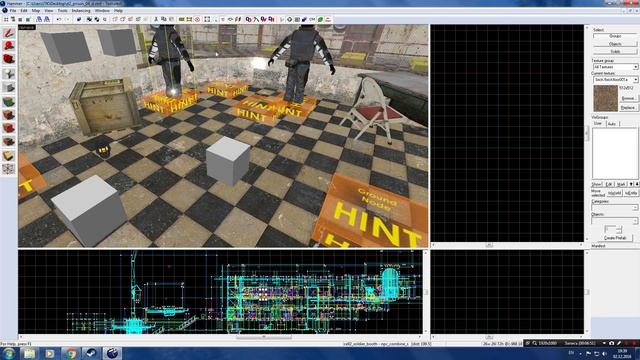Open the File menu
The image size is (640, 360).
[x=13, y=11]
